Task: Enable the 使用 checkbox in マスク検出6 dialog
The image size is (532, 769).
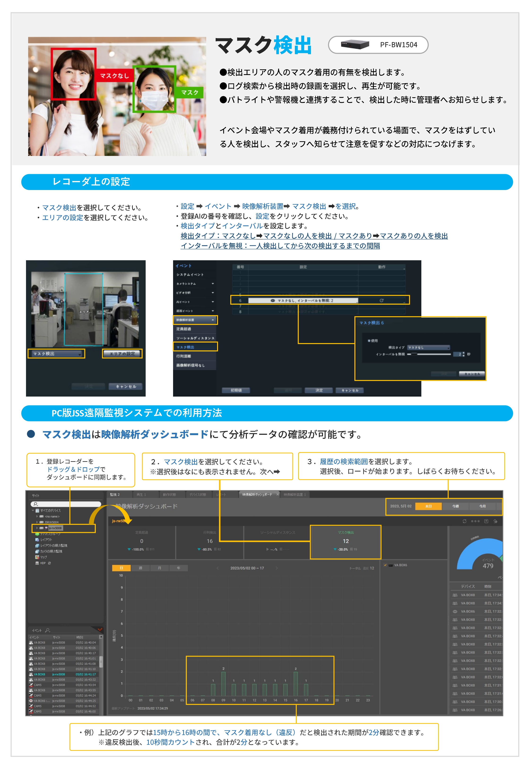Action: coord(369,341)
